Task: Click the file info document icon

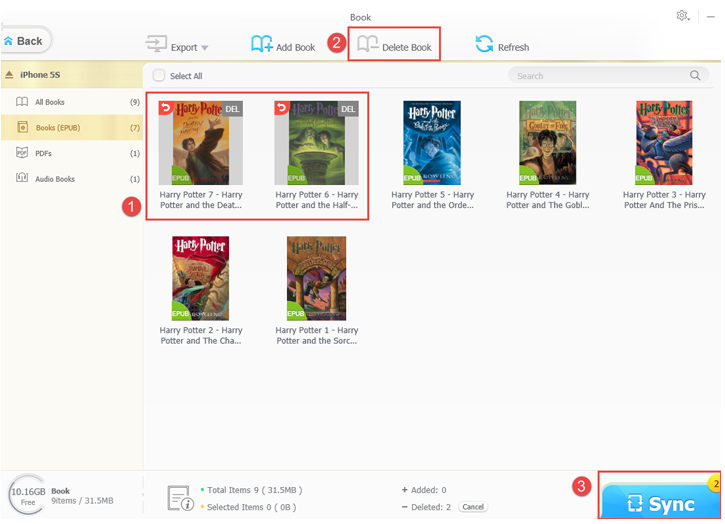Action: pos(180,498)
